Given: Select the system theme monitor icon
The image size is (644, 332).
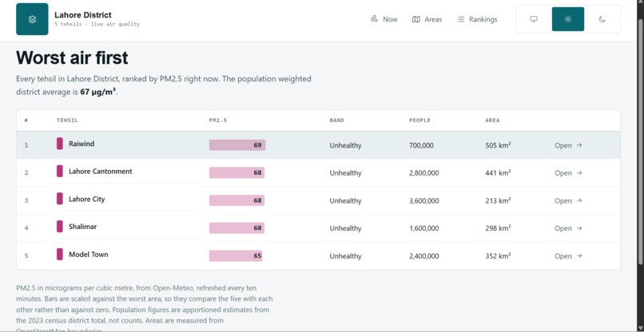Looking at the screenshot, I should click(534, 19).
